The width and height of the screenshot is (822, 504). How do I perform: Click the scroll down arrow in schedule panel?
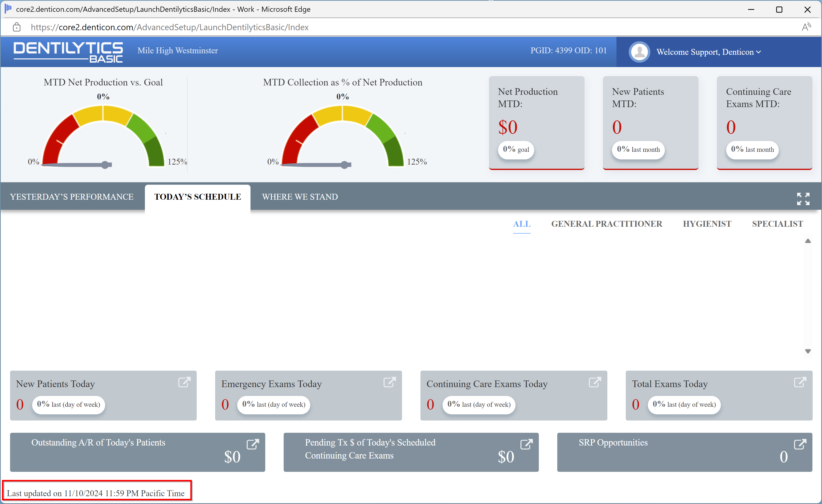click(x=808, y=351)
